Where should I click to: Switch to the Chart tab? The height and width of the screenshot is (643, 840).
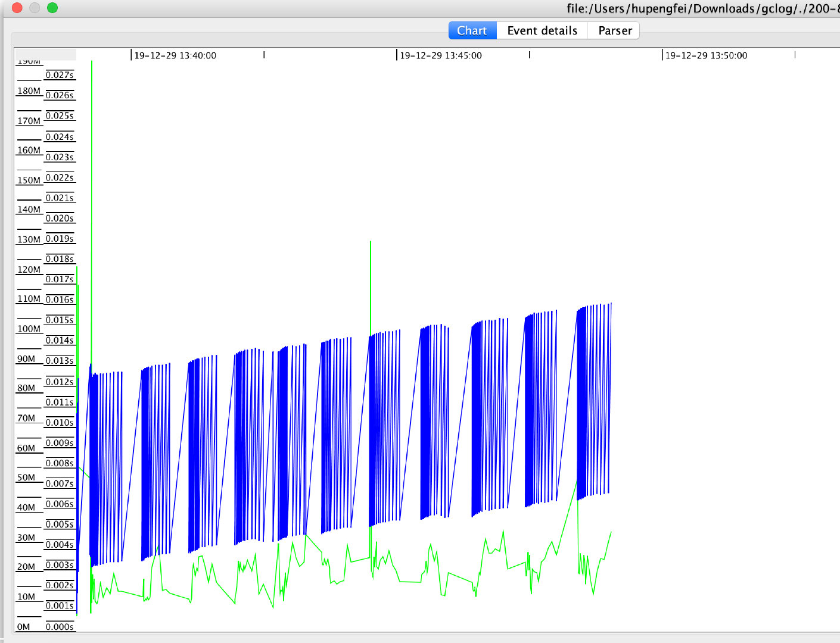(x=472, y=31)
